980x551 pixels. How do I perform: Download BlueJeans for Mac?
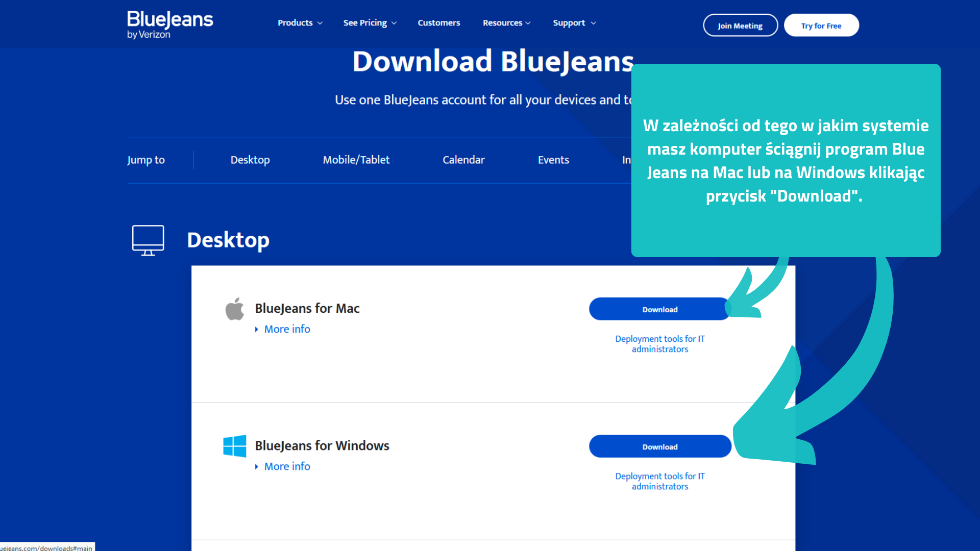660,309
